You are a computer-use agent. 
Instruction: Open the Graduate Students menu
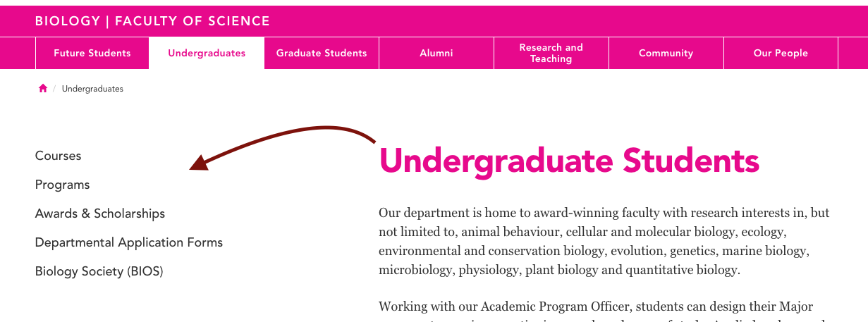coord(322,53)
